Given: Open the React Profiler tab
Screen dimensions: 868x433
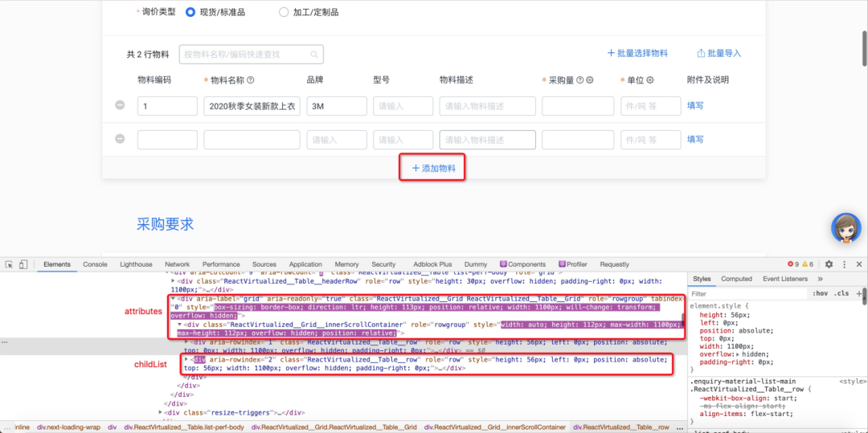Looking at the screenshot, I should pyautogui.click(x=573, y=264).
